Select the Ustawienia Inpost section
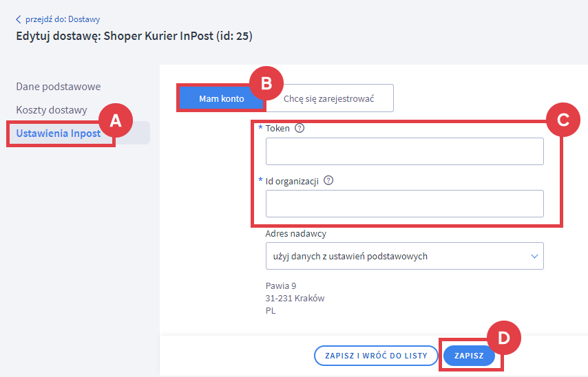The width and height of the screenshot is (588, 377). click(x=59, y=133)
